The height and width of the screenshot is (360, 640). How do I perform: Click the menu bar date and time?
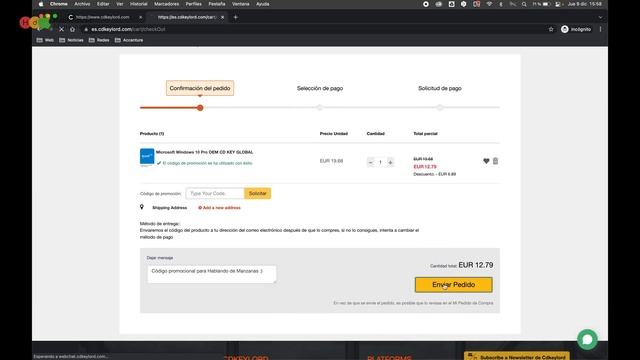tap(584, 4)
